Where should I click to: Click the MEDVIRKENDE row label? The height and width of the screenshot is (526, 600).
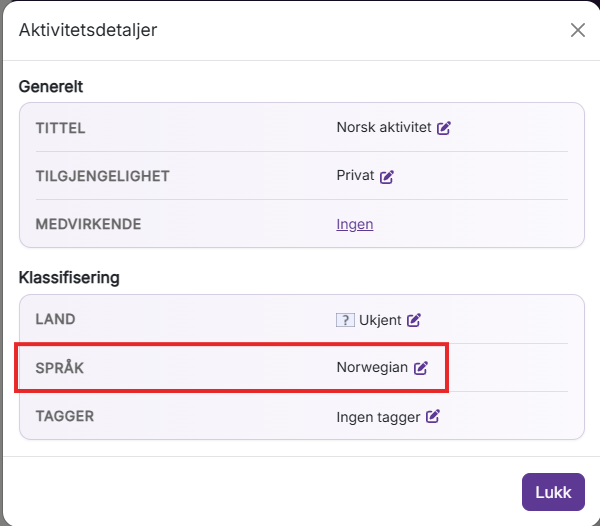point(88,224)
